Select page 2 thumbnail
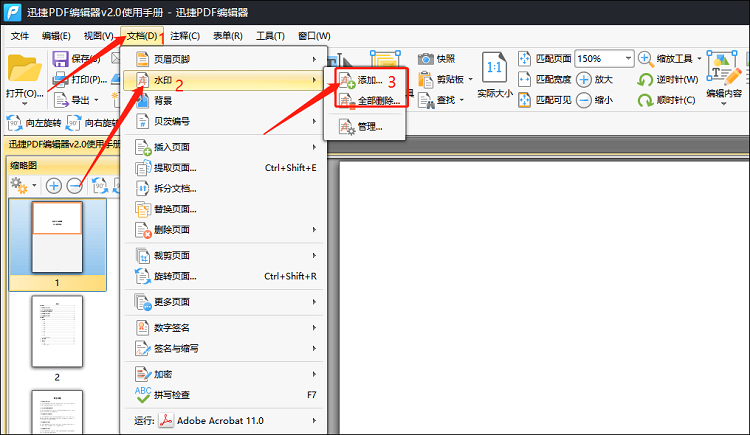750x435 pixels. (57, 332)
